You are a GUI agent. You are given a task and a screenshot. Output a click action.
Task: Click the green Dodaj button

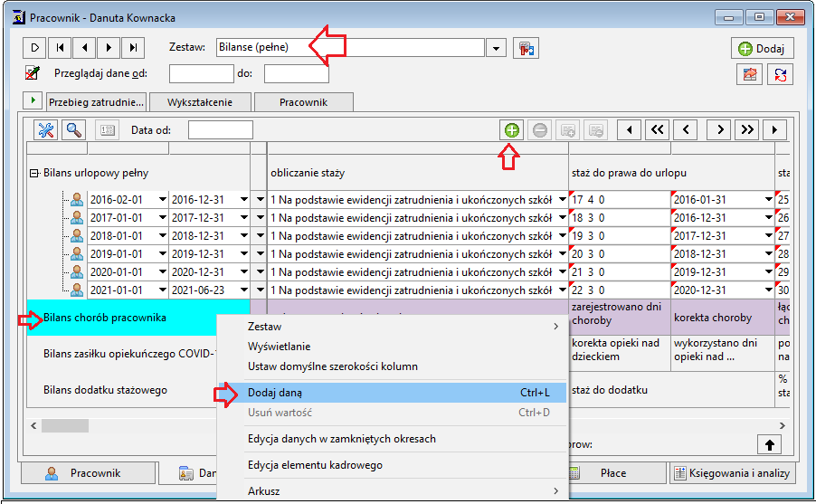click(762, 49)
